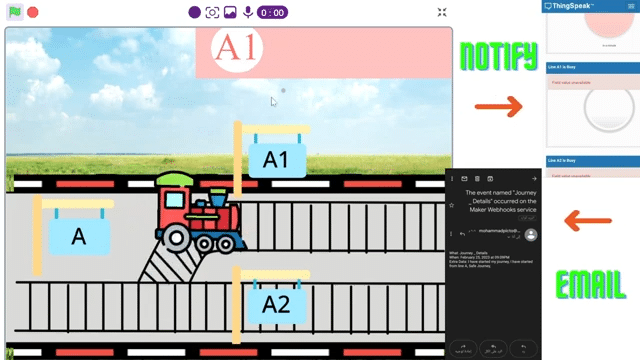Click the ThingSpeak logo
640x360 pixels.
(569, 6)
